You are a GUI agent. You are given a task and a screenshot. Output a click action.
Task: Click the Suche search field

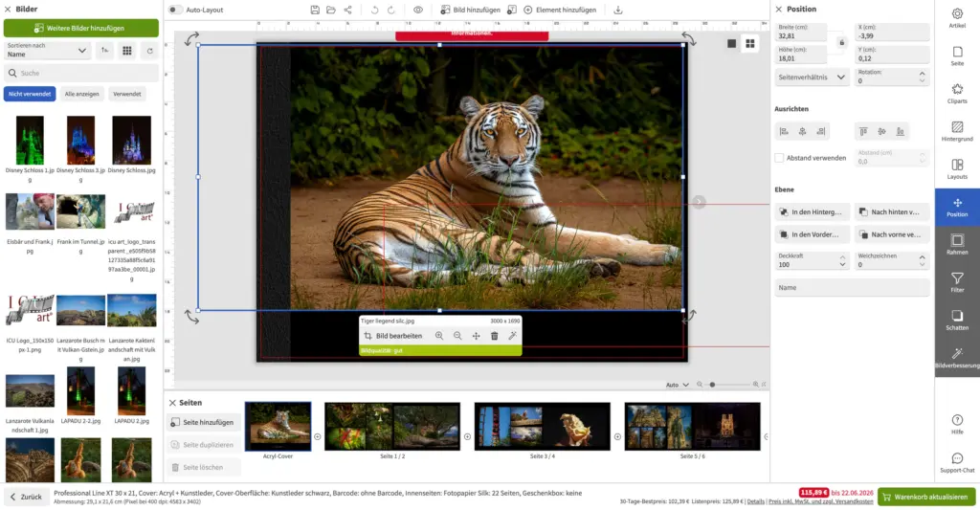click(81, 73)
